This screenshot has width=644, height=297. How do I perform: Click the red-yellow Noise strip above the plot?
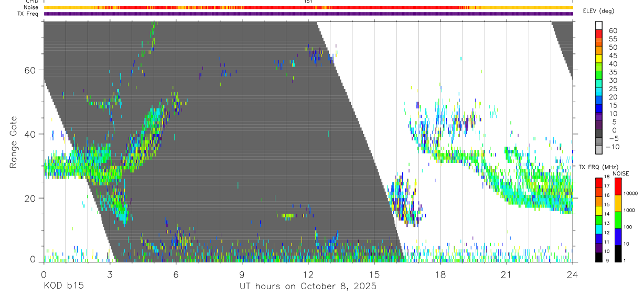click(x=308, y=7)
